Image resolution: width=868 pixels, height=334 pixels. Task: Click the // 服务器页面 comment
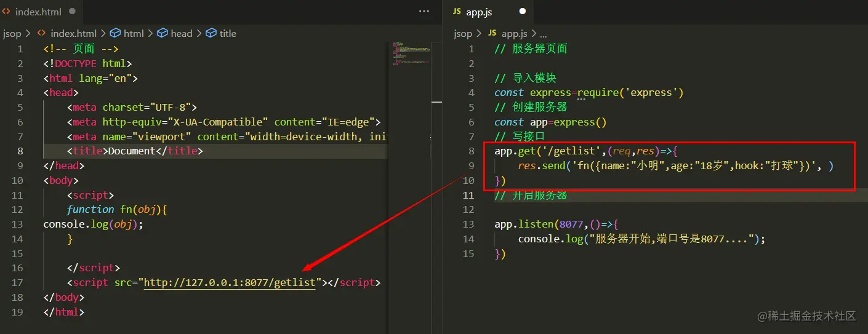pos(531,49)
